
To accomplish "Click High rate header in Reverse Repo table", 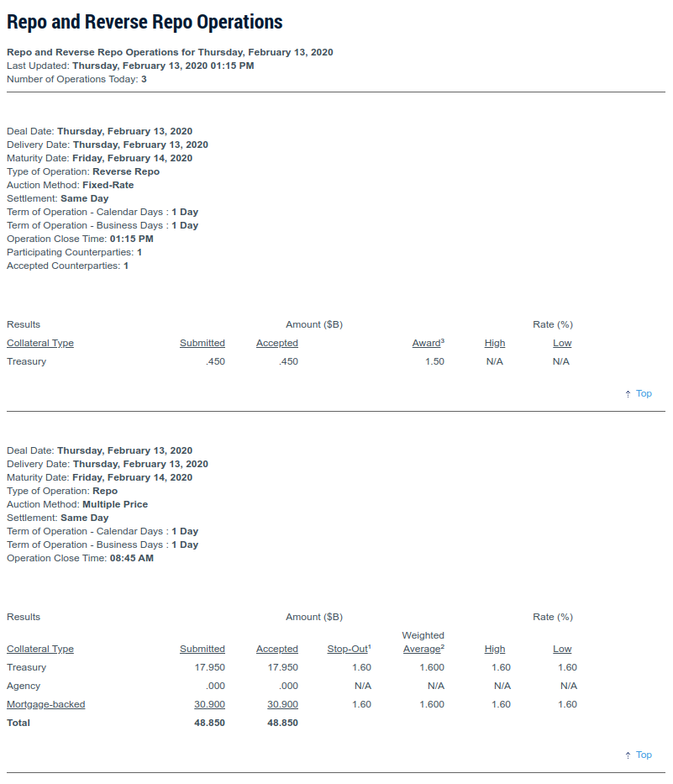I will tap(495, 343).
